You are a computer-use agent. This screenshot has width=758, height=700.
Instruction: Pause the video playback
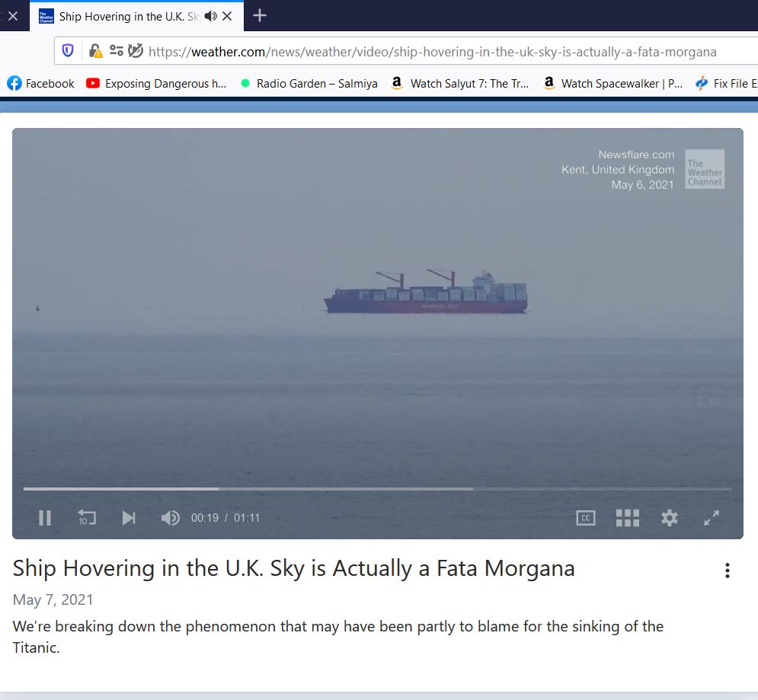click(x=45, y=518)
